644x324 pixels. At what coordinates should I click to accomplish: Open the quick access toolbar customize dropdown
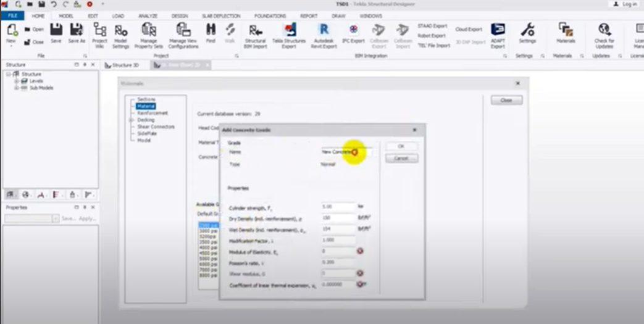pyautogui.click(x=102, y=4)
